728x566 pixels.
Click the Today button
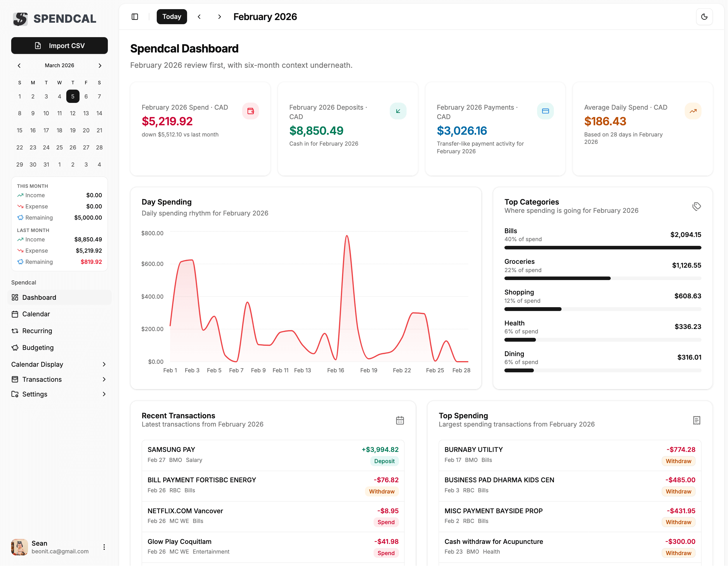[172, 17]
